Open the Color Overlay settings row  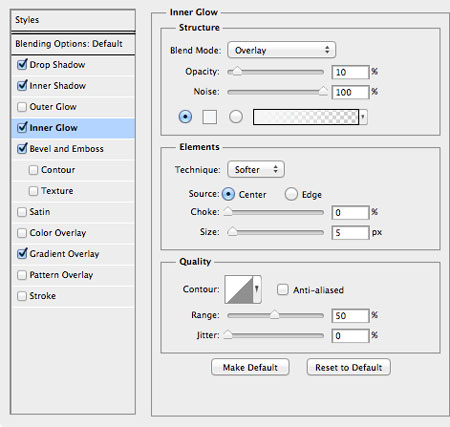pyautogui.click(x=73, y=233)
